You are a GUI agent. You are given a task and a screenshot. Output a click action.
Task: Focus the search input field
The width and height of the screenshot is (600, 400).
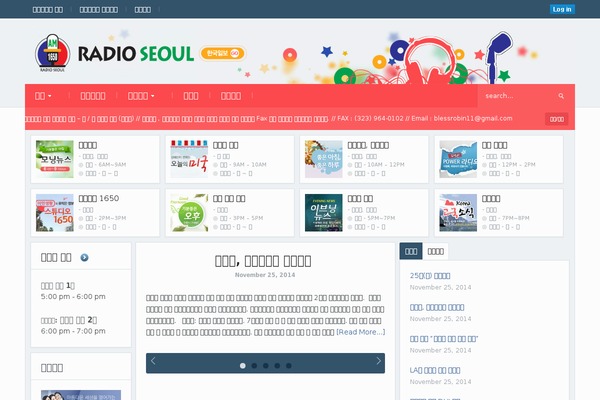(x=517, y=96)
